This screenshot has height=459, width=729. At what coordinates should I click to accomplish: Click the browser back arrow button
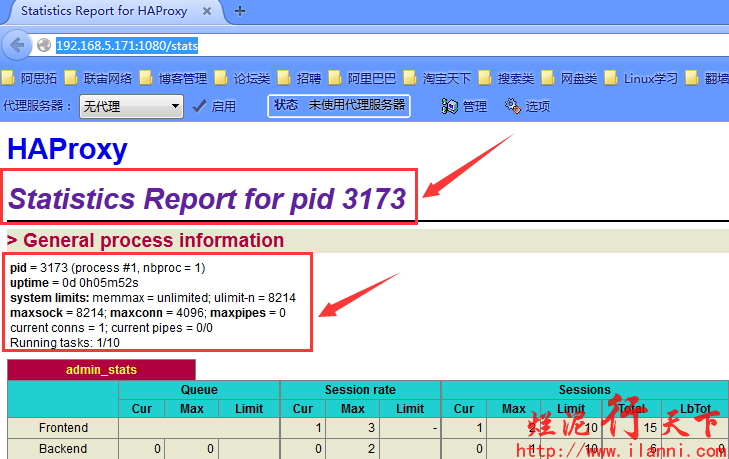tap(16, 45)
